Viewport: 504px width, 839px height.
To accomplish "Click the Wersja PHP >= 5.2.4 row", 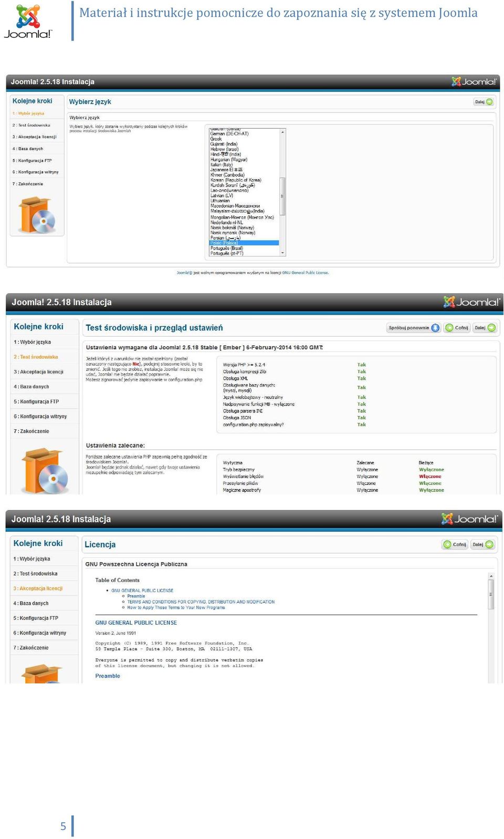I will pos(295,365).
